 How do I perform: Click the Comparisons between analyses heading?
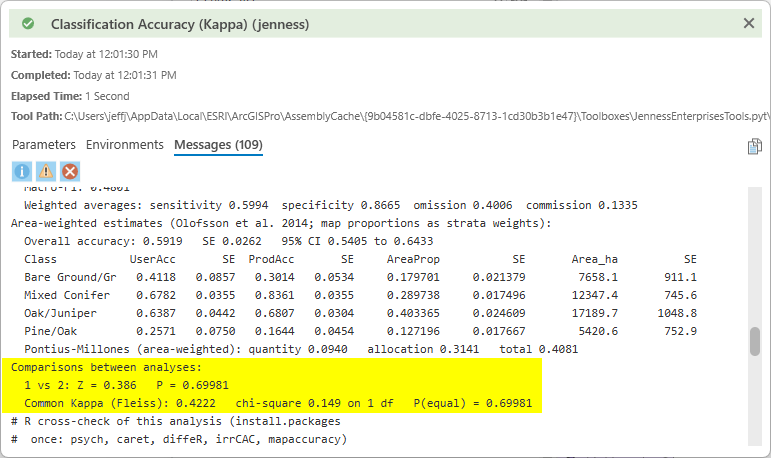(x=106, y=367)
